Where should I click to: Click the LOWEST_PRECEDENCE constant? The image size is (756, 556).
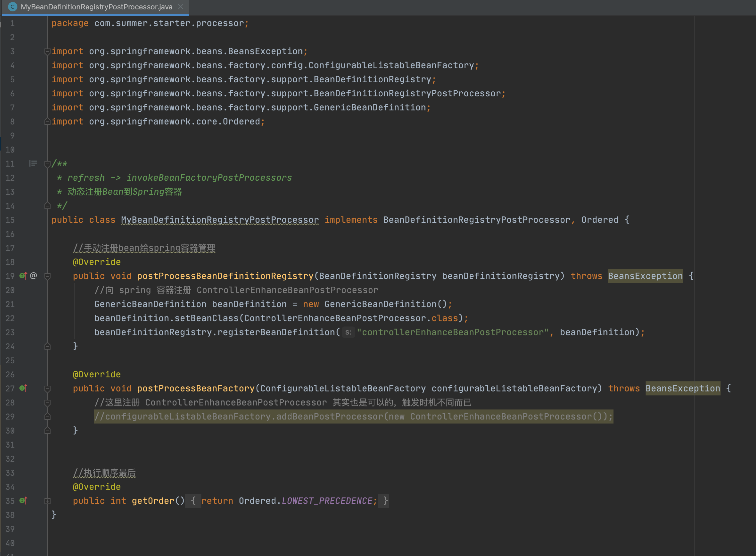pos(327,501)
